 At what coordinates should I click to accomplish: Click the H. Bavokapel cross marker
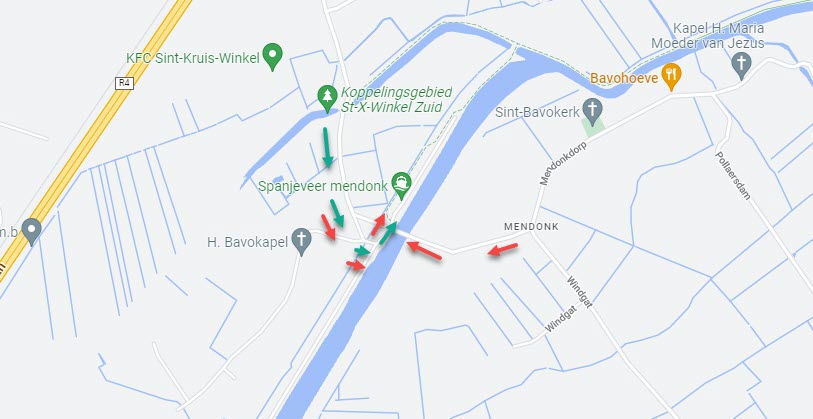(x=301, y=242)
